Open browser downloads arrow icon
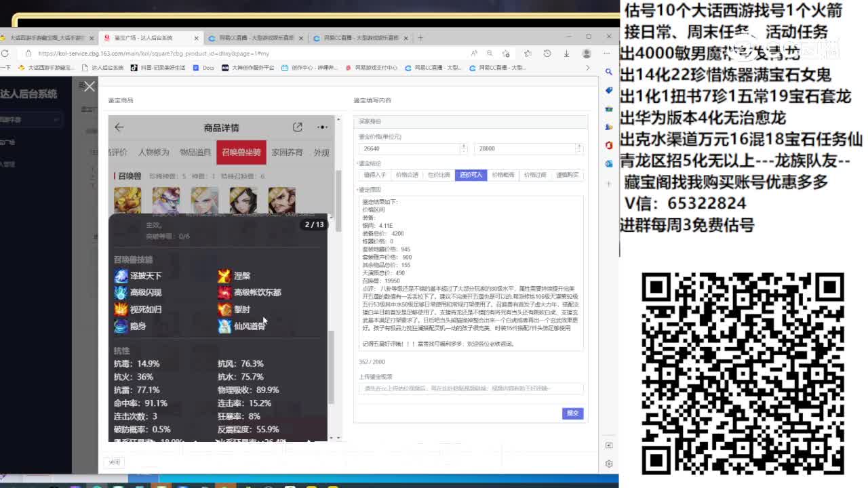 pyautogui.click(x=566, y=54)
